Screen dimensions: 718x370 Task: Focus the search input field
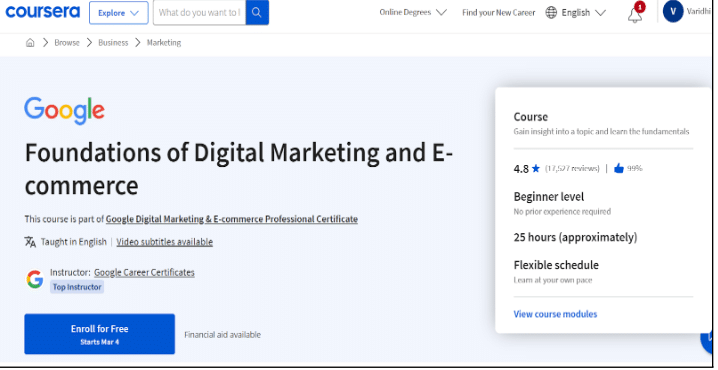click(x=200, y=12)
